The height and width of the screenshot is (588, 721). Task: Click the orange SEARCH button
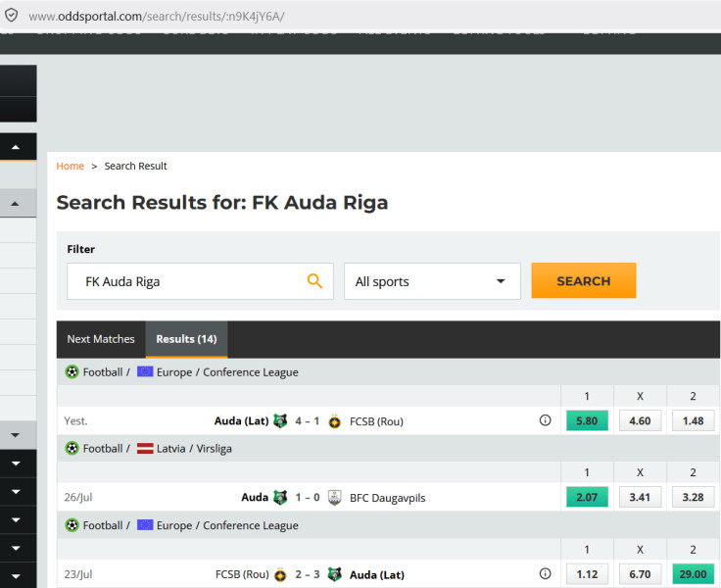click(x=584, y=280)
